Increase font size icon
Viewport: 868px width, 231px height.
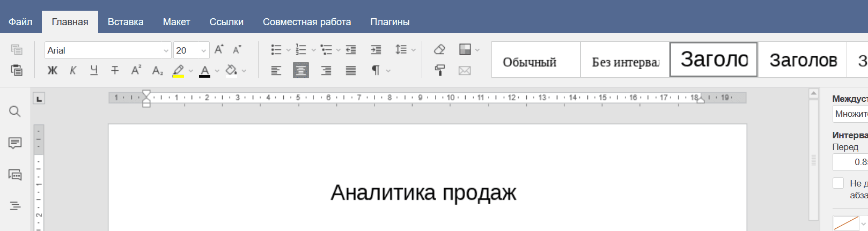coord(219,50)
